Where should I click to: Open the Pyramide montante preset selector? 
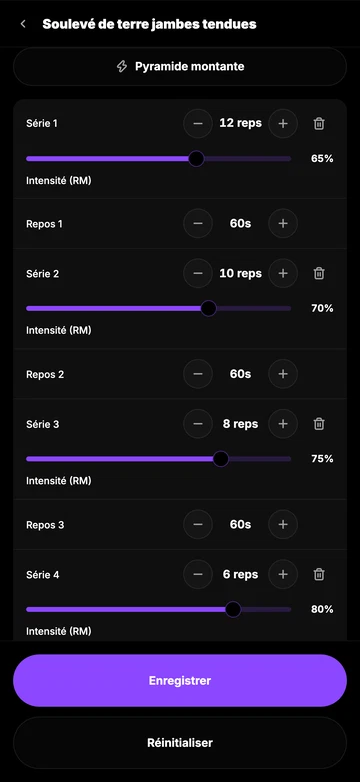pos(180,66)
